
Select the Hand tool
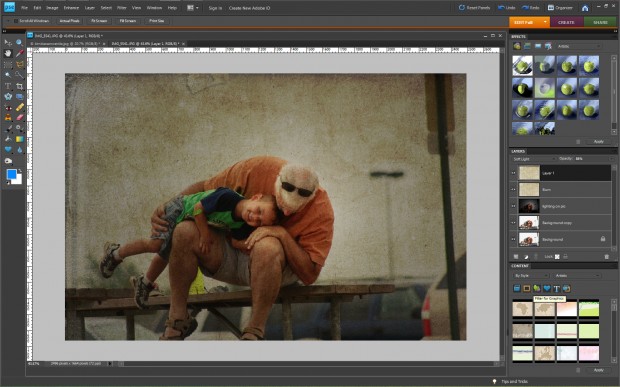tap(8, 53)
